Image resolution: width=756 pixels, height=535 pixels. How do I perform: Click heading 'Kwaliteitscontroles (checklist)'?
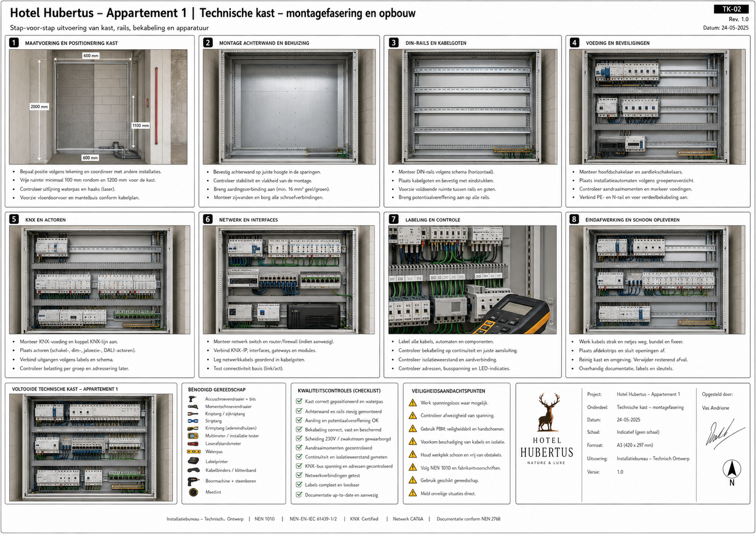[339, 390]
